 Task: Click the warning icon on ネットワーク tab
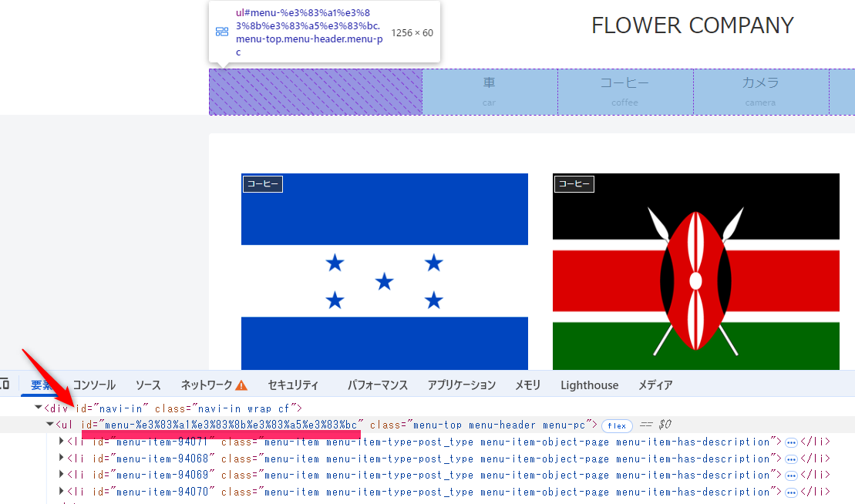[241, 385]
